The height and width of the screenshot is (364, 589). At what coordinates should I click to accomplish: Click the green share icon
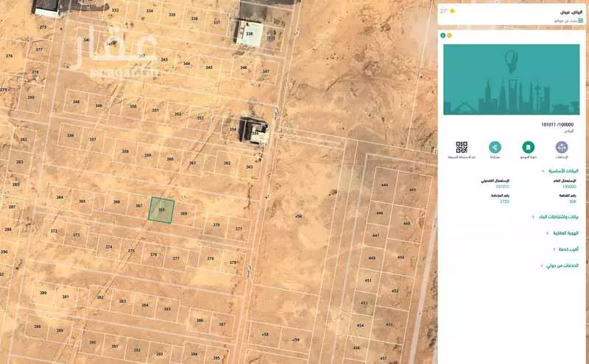click(x=495, y=148)
